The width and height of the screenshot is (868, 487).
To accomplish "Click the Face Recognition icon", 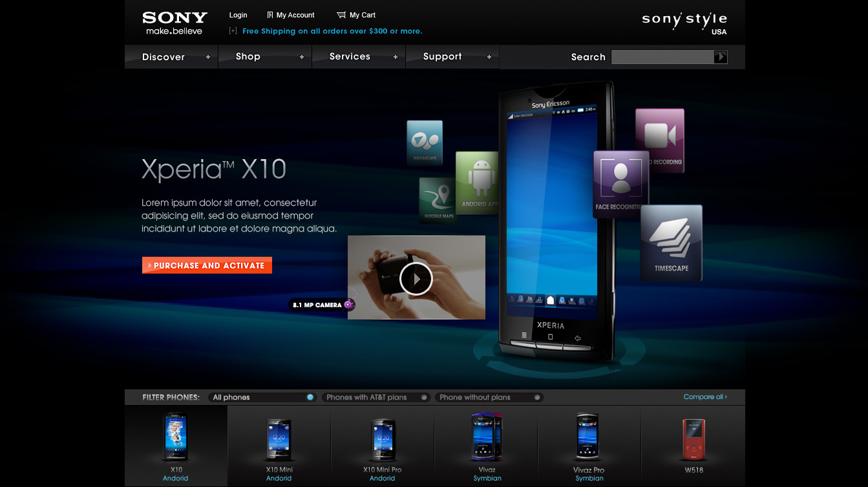I will [x=620, y=182].
